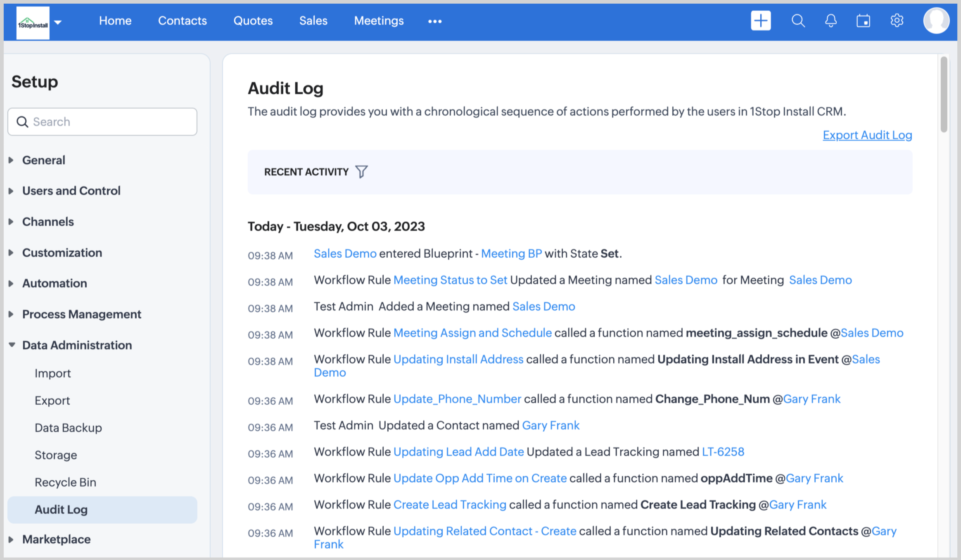The height and width of the screenshot is (560, 961).
Task: Select Recycle Bin in the sidebar
Action: pos(65,482)
